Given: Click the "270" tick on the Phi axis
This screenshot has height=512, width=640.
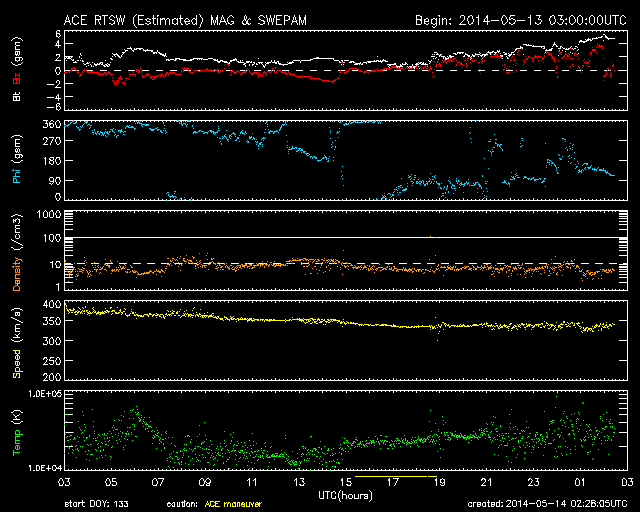Looking at the screenshot, I should (x=52, y=141).
